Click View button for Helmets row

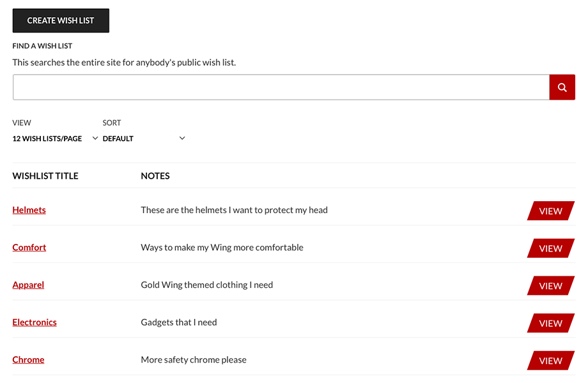click(x=550, y=211)
